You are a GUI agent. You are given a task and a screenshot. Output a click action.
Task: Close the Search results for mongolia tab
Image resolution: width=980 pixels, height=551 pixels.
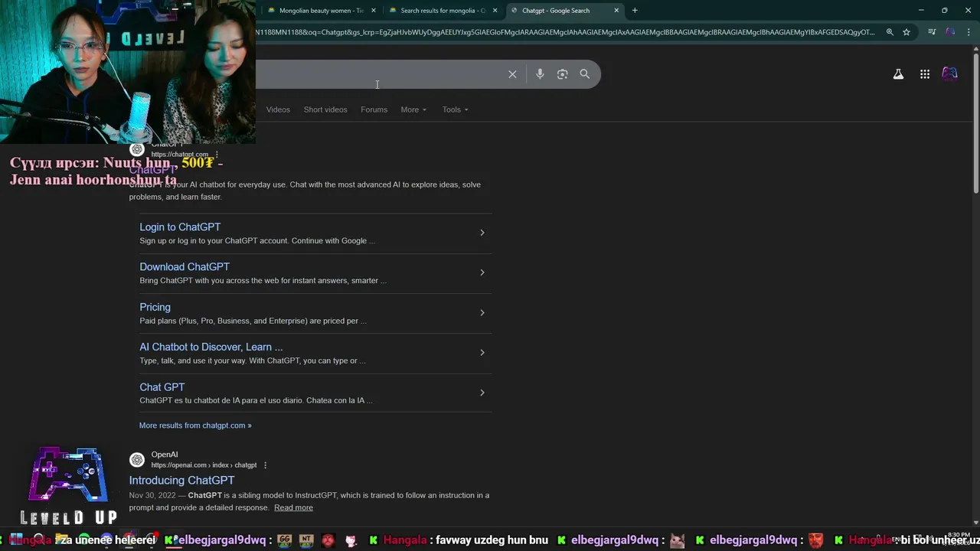[x=495, y=11]
